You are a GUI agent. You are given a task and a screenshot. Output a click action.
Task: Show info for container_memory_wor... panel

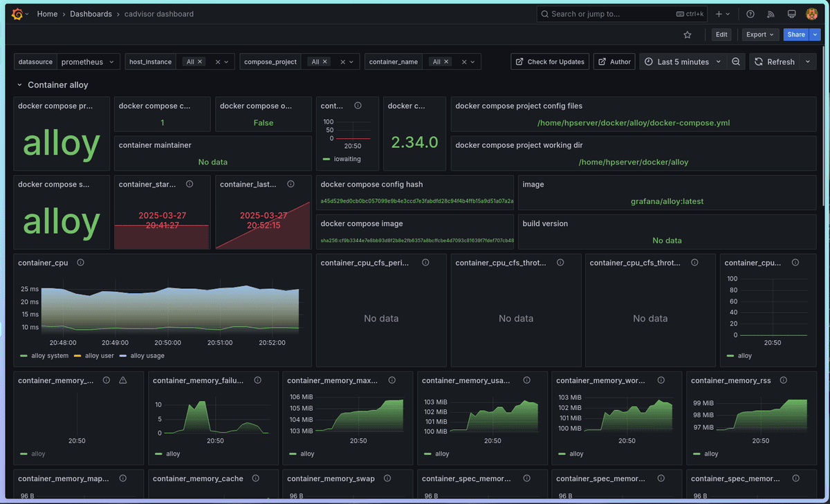pos(661,380)
